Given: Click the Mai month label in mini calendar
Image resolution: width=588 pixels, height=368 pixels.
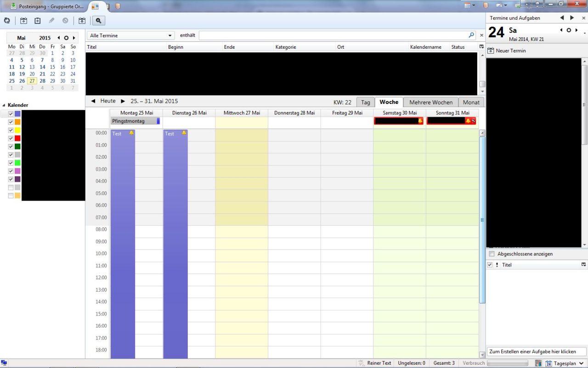Looking at the screenshot, I should 22,38.
